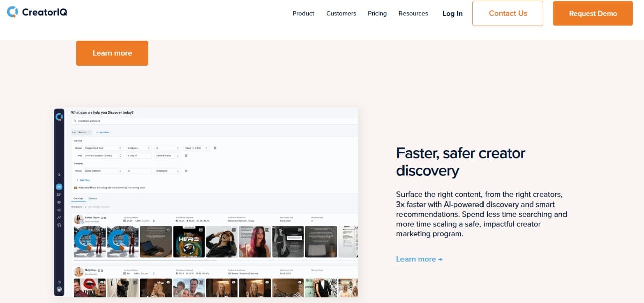Click the analytics line-chart icon in dark sidebar
The height and width of the screenshot is (303, 644).
click(x=59, y=218)
